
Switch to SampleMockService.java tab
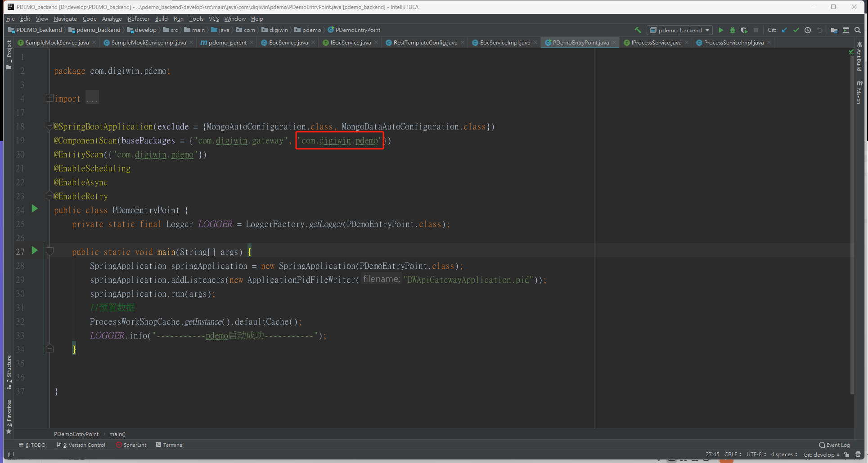(x=57, y=43)
